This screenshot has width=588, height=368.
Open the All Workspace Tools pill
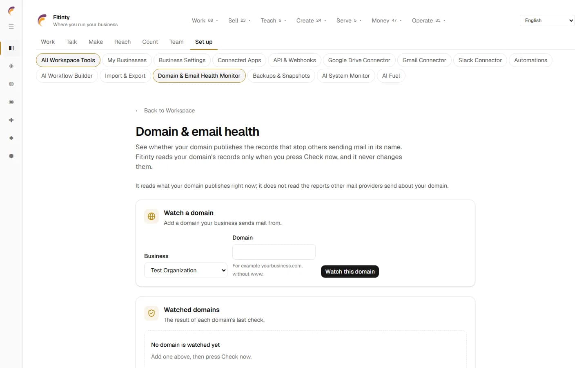click(68, 60)
